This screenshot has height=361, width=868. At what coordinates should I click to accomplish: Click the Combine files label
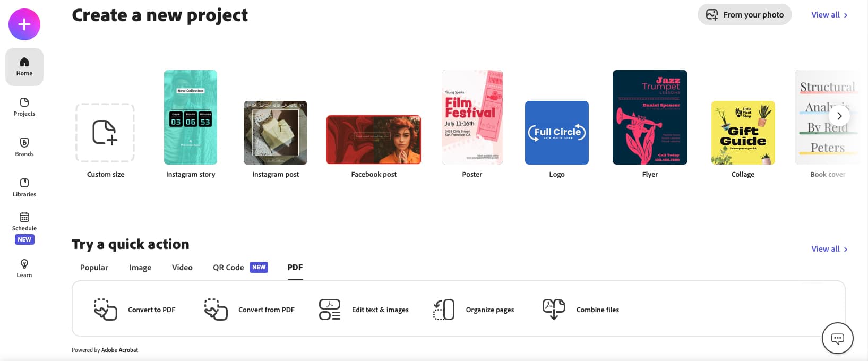[598, 310]
